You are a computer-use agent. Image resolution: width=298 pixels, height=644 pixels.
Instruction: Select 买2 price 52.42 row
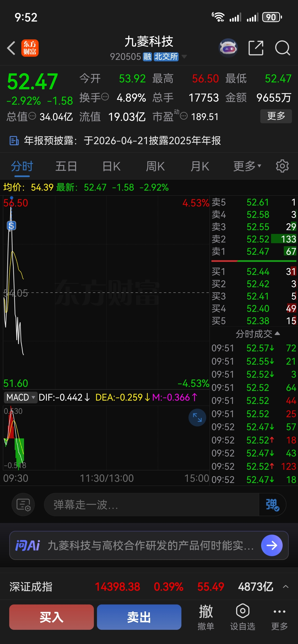[x=254, y=284]
